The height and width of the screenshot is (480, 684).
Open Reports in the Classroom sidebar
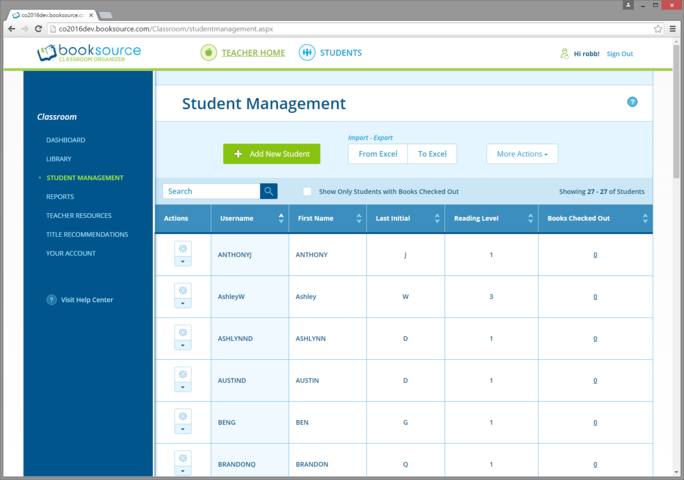tap(60, 197)
